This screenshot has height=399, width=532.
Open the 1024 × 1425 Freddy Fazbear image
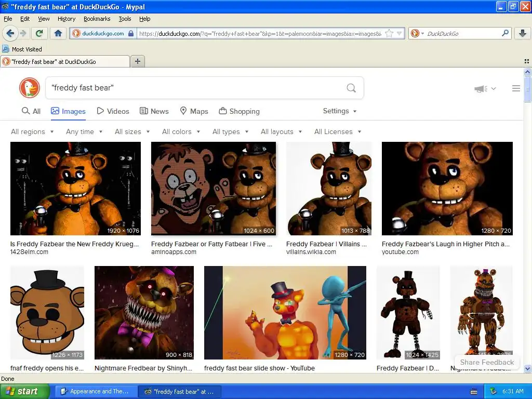coord(408,312)
